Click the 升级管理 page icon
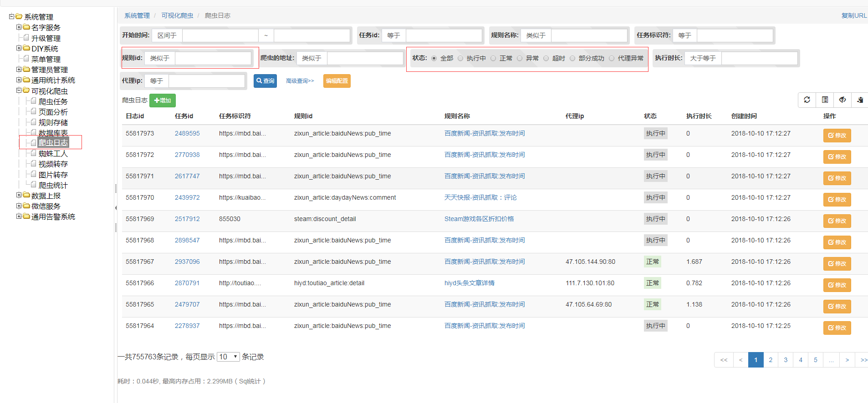The image size is (868, 403). 26,38
